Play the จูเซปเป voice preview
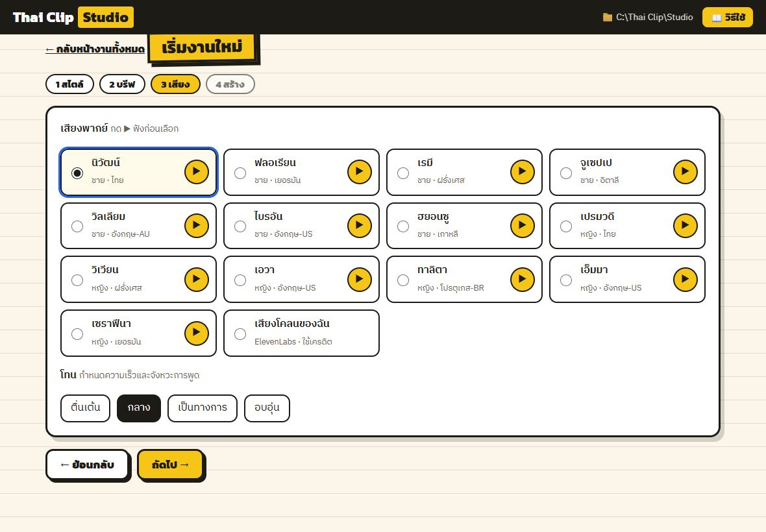Viewport: 766px width, 532px height. [x=686, y=172]
